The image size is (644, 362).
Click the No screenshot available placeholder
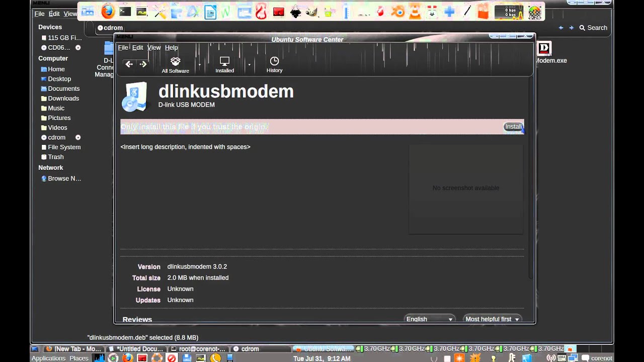466,188
